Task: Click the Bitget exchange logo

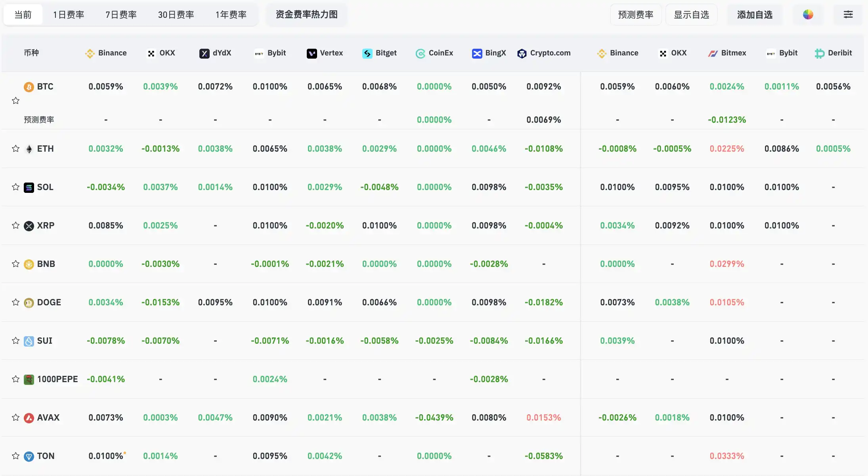Action: tap(367, 53)
